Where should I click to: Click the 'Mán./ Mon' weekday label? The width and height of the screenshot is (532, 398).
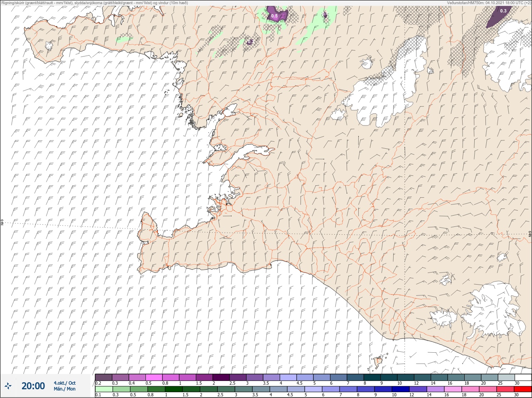pos(64,389)
